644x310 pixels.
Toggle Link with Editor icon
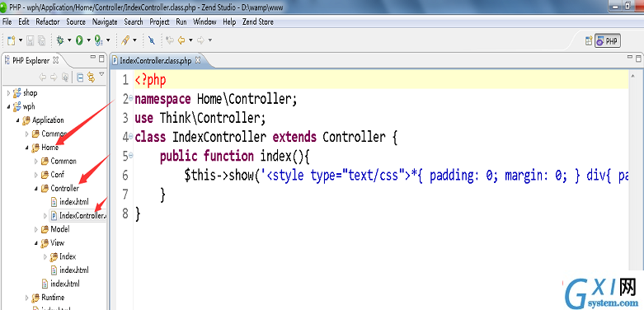(92, 77)
